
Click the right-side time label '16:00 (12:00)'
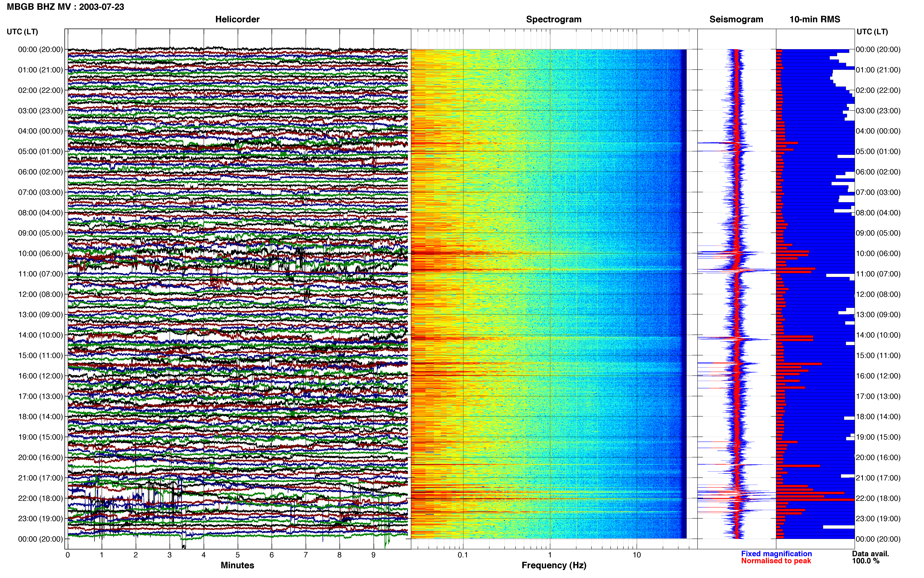pyautogui.click(x=878, y=376)
